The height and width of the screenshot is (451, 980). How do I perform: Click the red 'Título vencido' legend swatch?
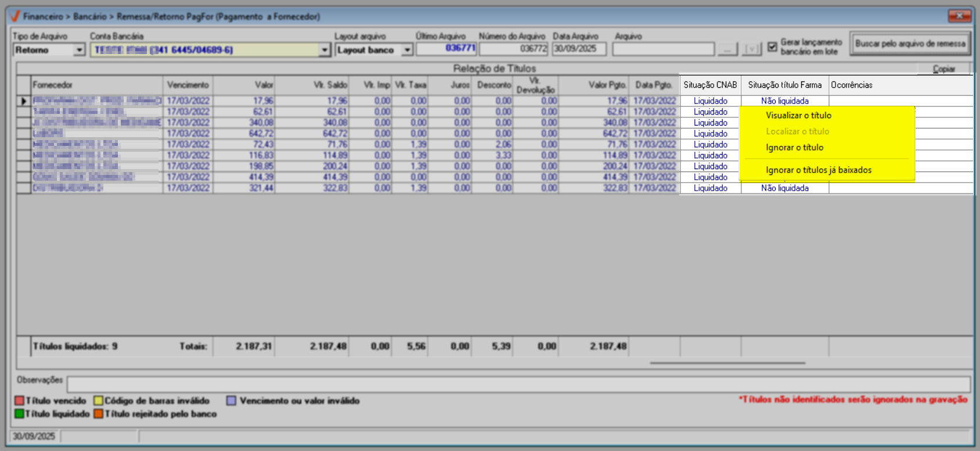(x=19, y=401)
